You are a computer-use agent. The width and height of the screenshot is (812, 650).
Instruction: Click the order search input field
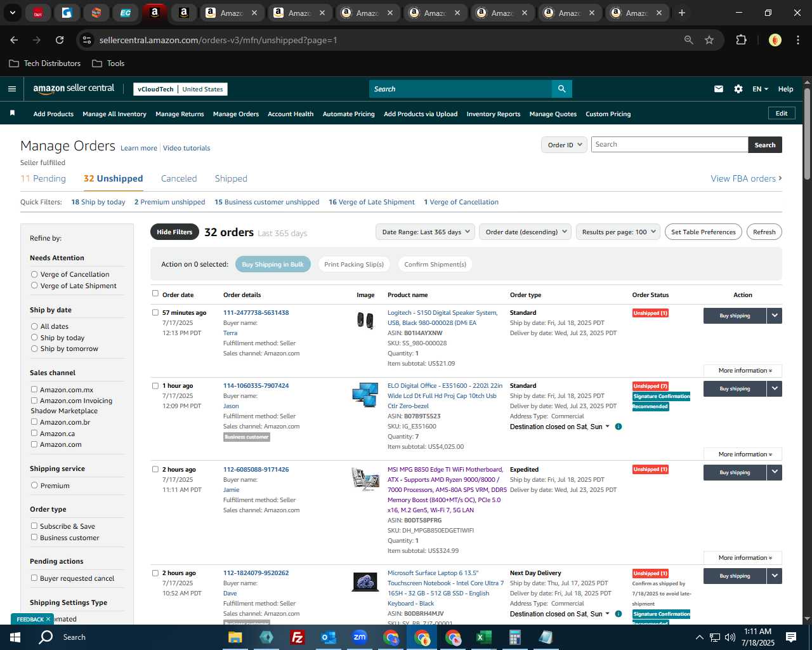tap(669, 145)
